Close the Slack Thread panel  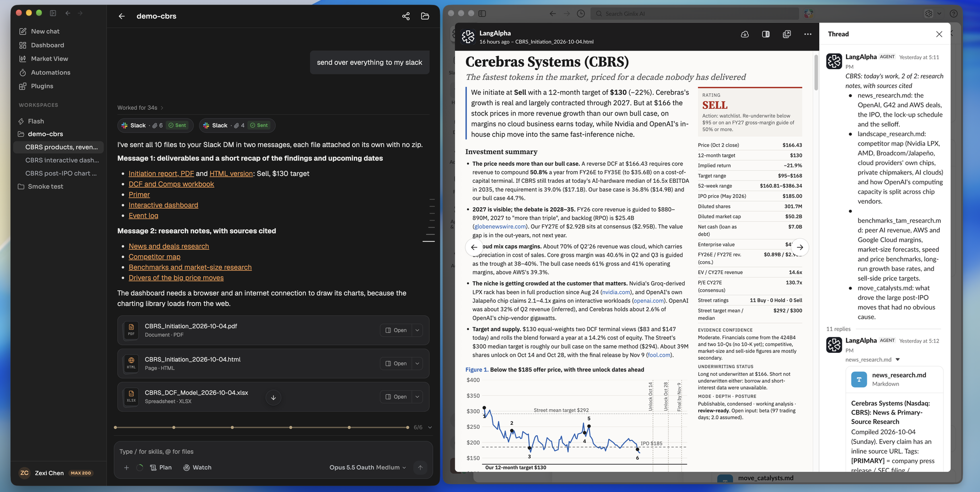click(x=939, y=34)
